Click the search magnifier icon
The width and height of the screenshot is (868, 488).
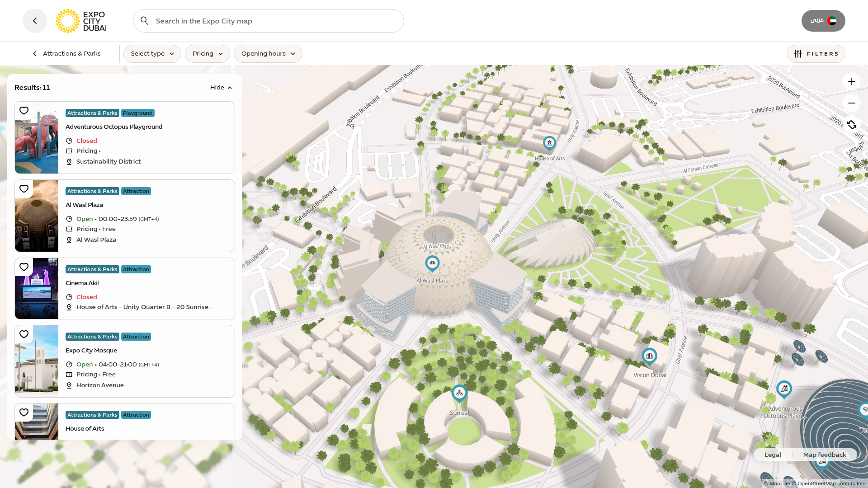pos(145,21)
